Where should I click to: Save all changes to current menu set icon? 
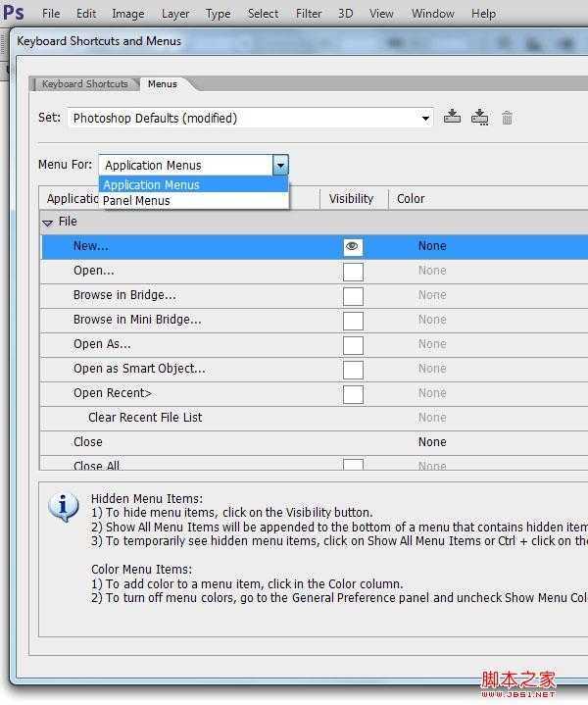coord(452,117)
